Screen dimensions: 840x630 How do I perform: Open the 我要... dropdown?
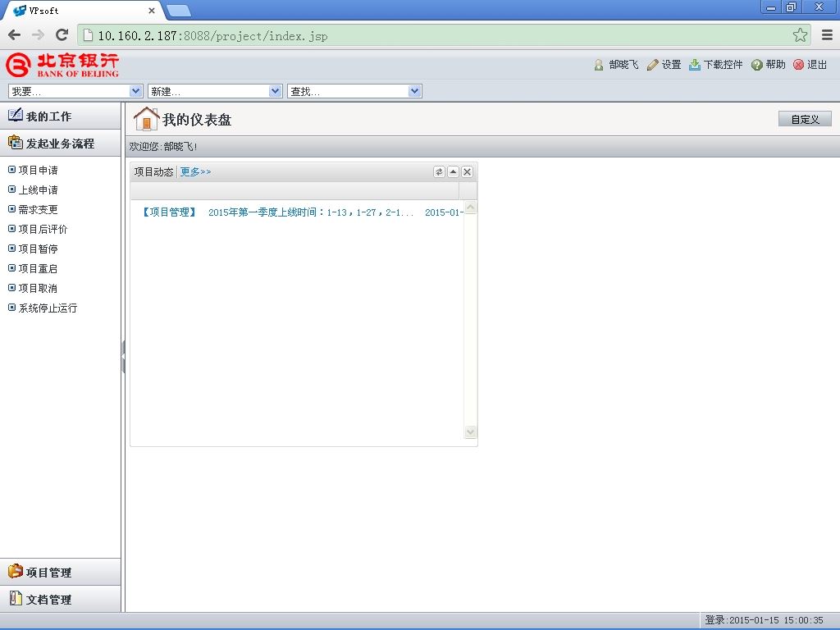point(75,92)
